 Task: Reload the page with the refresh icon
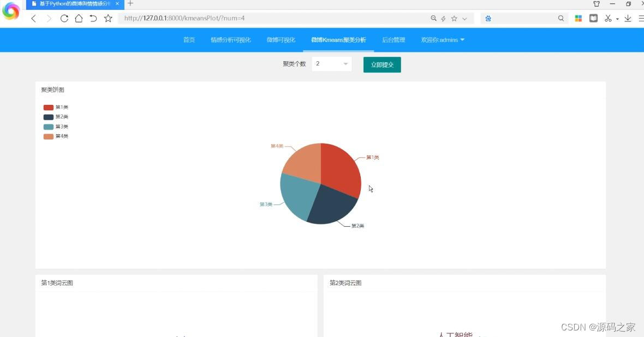[x=64, y=19]
